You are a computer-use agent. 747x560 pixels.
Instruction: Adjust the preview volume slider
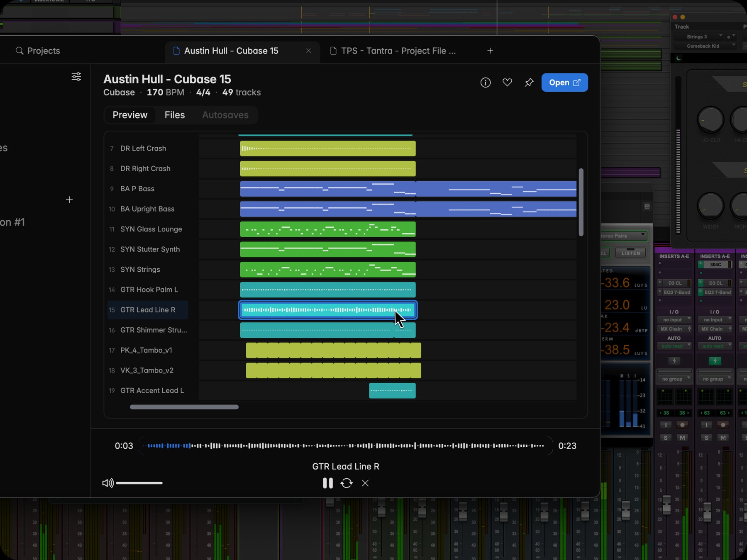[139, 483]
